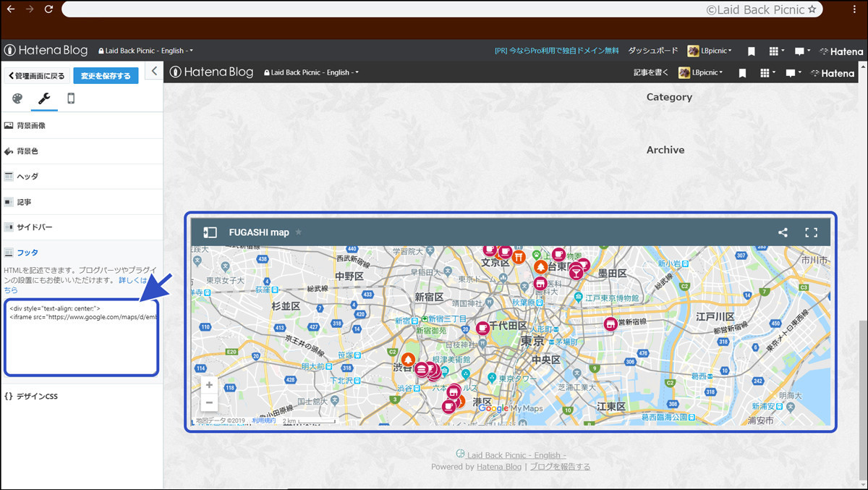Zoom out on the map with minus

tap(209, 402)
